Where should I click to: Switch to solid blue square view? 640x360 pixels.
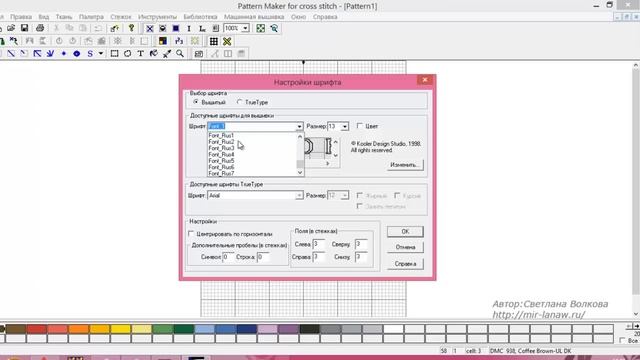pyautogui.click(x=176, y=28)
